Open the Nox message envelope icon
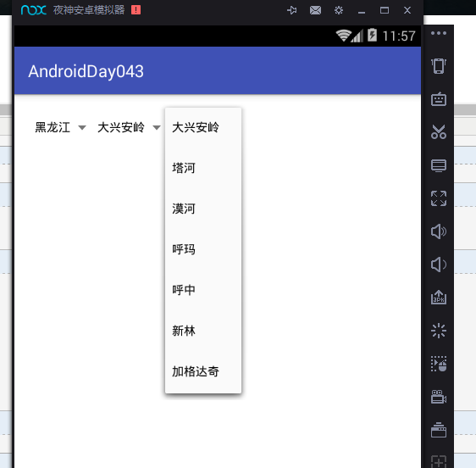The width and height of the screenshot is (476, 468). click(315, 10)
